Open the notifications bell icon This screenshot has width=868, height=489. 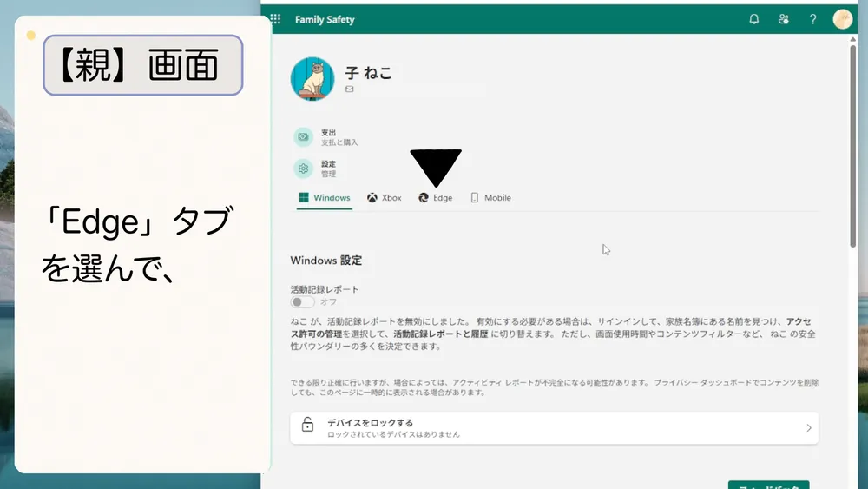click(x=754, y=19)
